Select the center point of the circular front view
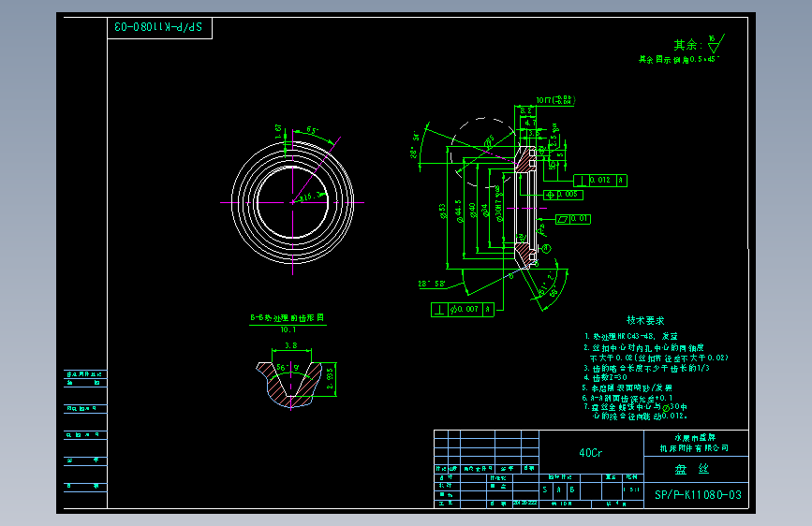The image size is (812, 526). pyautogui.click(x=292, y=202)
